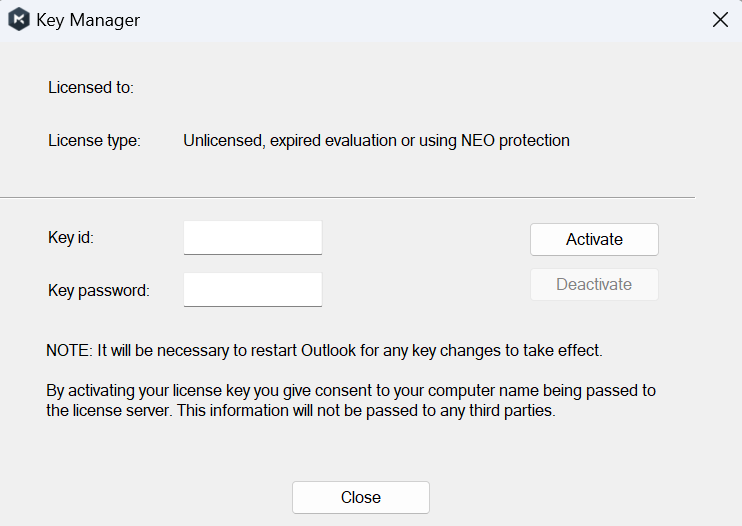
Task: Dismiss the dialog with the Close button
Action: coord(360,497)
